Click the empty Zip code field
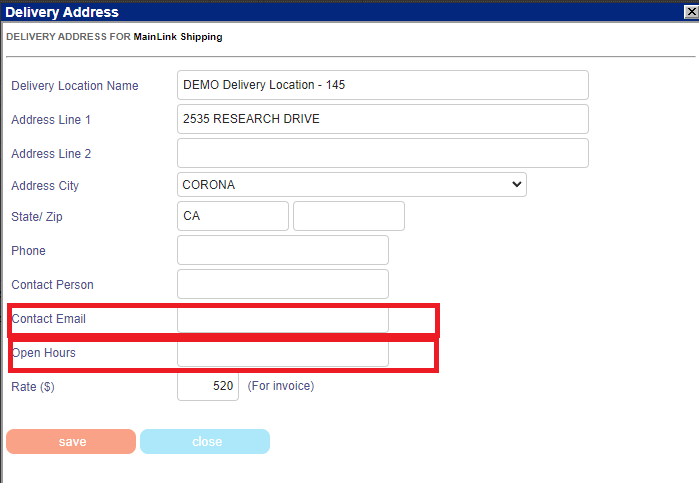699x483 pixels. 348,216
